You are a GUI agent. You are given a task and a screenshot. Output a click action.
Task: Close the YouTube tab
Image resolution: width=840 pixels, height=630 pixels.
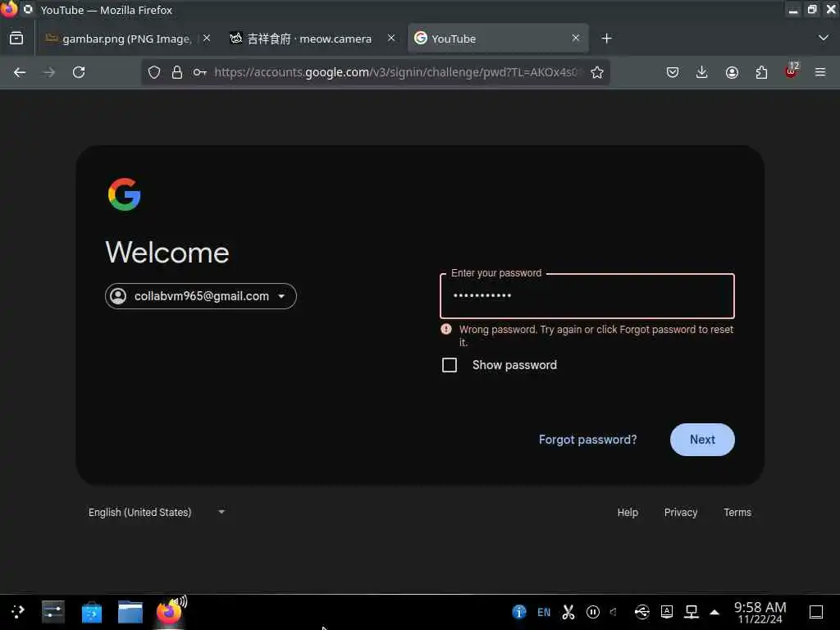click(575, 38)
